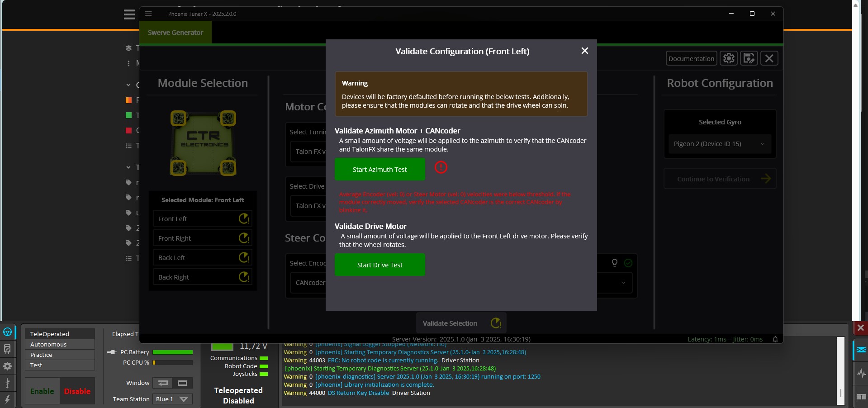Click the lightbulb blink icon in Steer Configuration
Screen dimensions: 868x408
(614, 263)
